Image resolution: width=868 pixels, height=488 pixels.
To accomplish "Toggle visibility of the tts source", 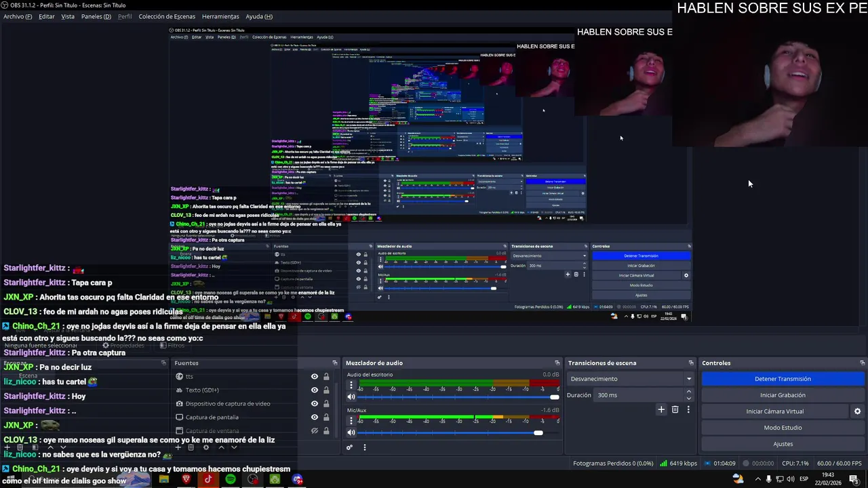I will coord(315,377).
